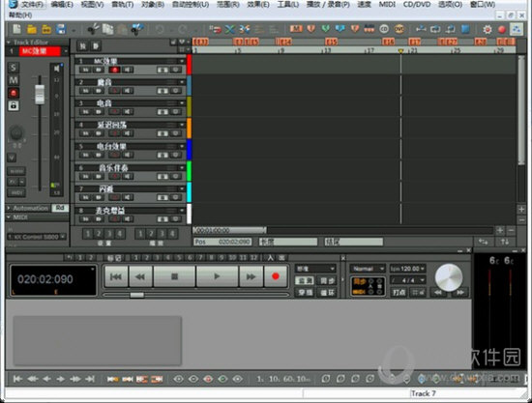Open the bpm 120.00 tempo dropdown
Image resolution: width=532 pixels, height=403 pixels.
[408, 269]
